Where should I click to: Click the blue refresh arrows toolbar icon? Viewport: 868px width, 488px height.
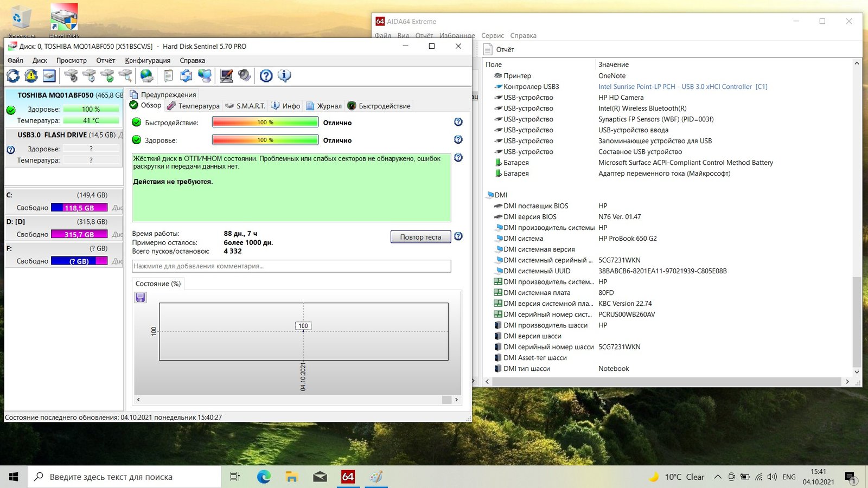pos(13,76)
